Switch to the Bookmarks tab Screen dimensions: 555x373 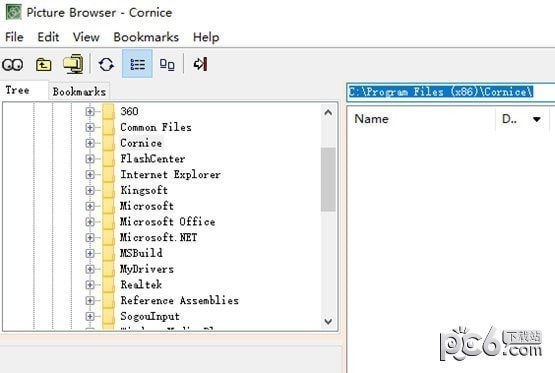pyautogui.click(x=79, y=91)
